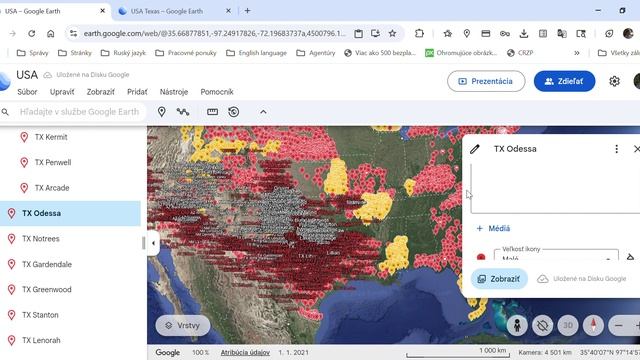Screen dimensions: 640x360
Task: Open the CRZP bookmark
Action: point(520,53)
